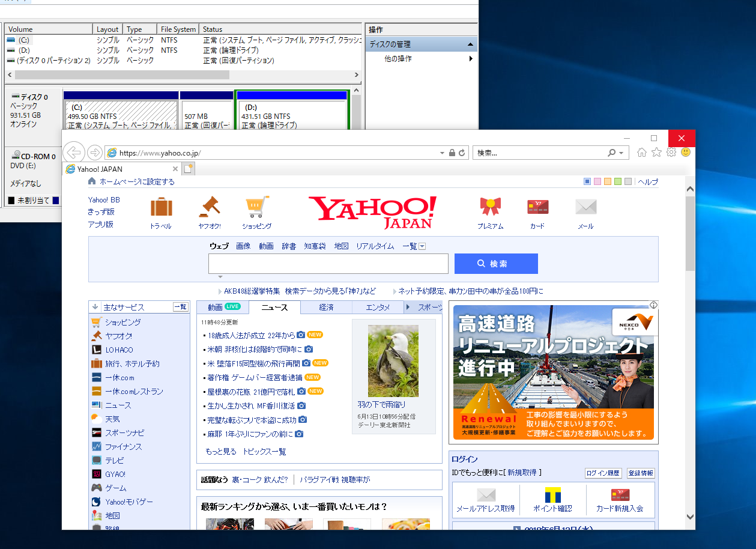This screenshot has width=756, height=549.
Task: Click the email address acquisition envelope icon
Action: (486, 495)
